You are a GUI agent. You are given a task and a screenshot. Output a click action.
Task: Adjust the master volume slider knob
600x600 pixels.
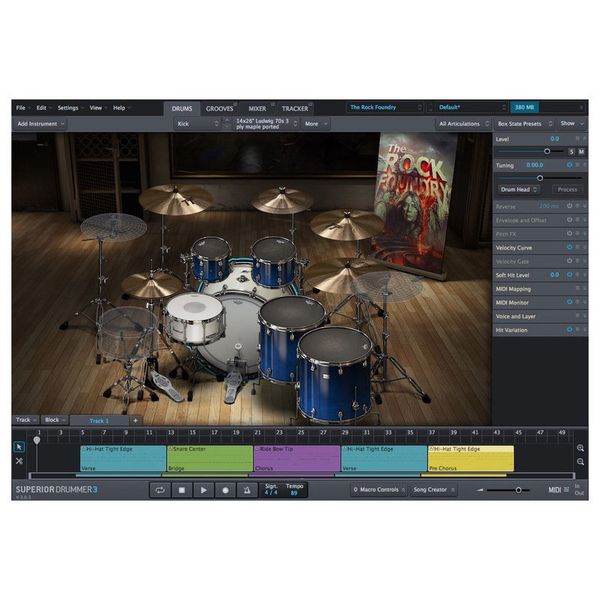518,490
